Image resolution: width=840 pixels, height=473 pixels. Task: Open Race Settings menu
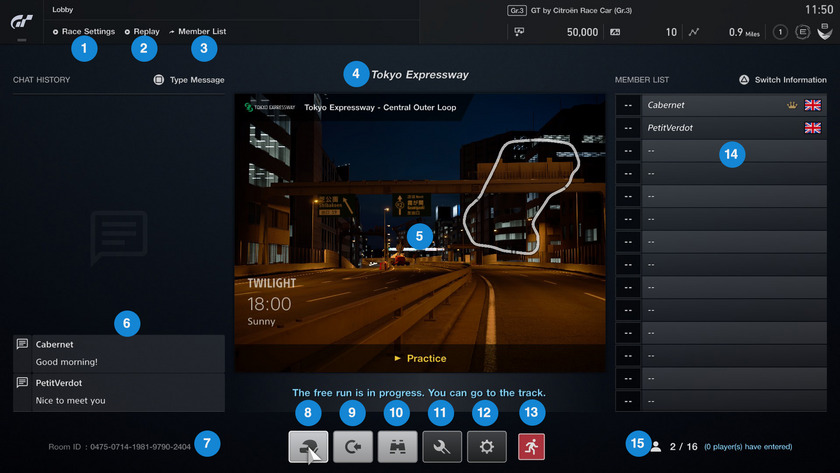point(88,32)
